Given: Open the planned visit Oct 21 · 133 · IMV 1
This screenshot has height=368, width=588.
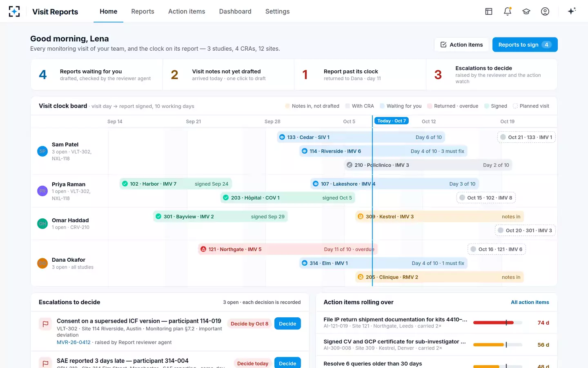Looking at the screenshot, I should pos(526,137).
